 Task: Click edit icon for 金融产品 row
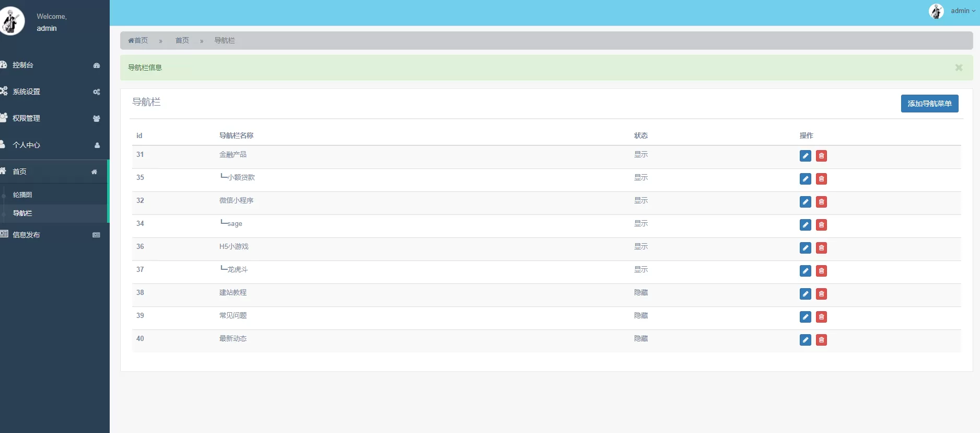click(805, 156)
